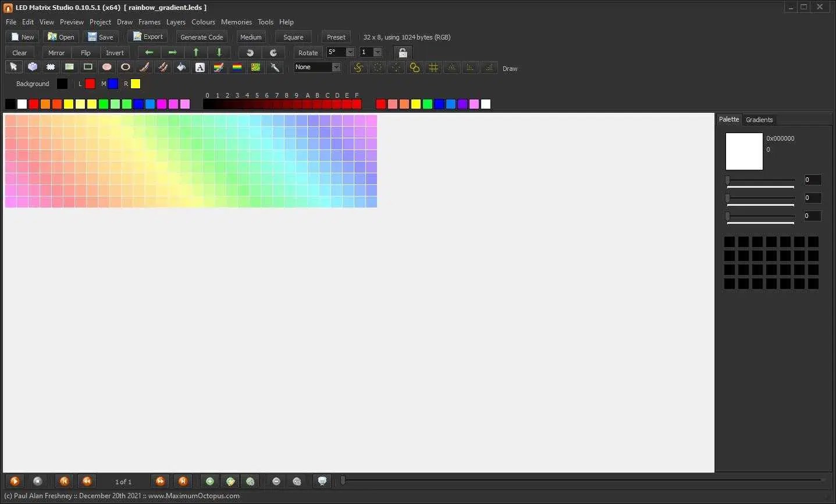Open the text tool

(200, 67)
